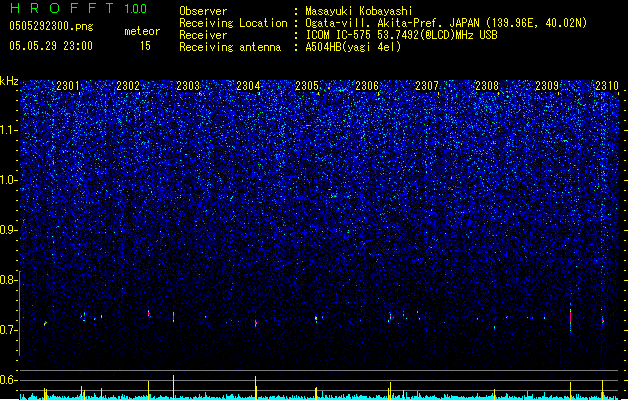Image resolution: width=629 pixels, height=400 pixels.
Task: Click the 2310 time marker
Action: tap(607, 86)
